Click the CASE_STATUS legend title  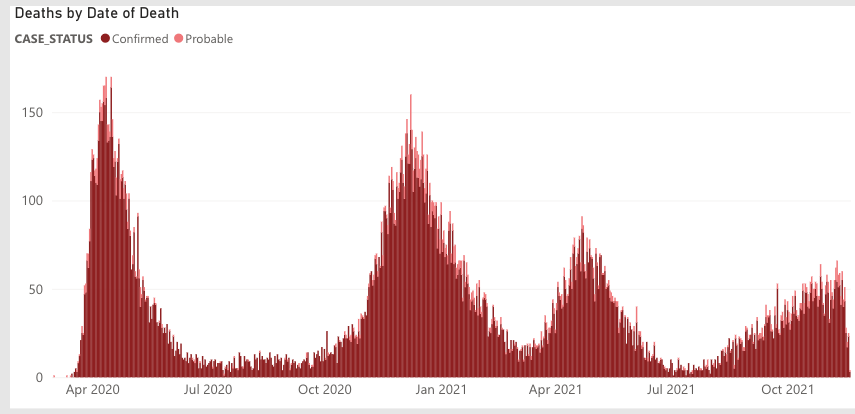pyautogui.click(x=53, y=39)
